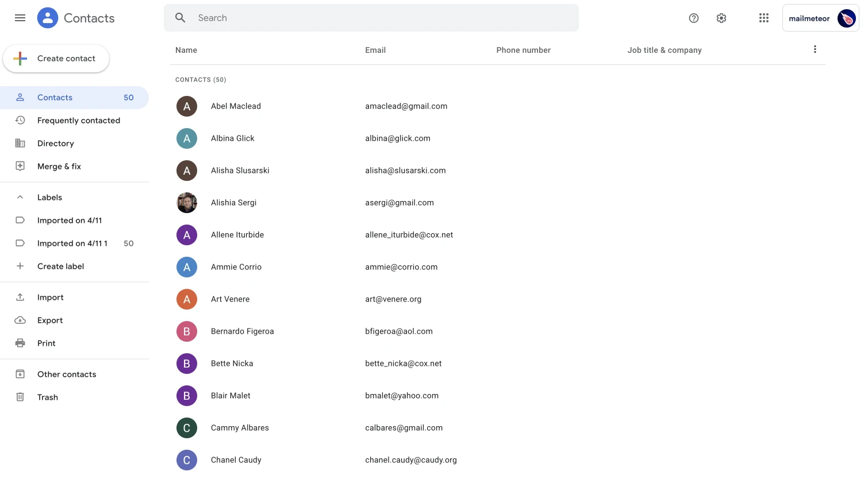Viewport: 868px width, 479px height.
Task: Click the Contacts app logo
Action: tap(48, 18)
